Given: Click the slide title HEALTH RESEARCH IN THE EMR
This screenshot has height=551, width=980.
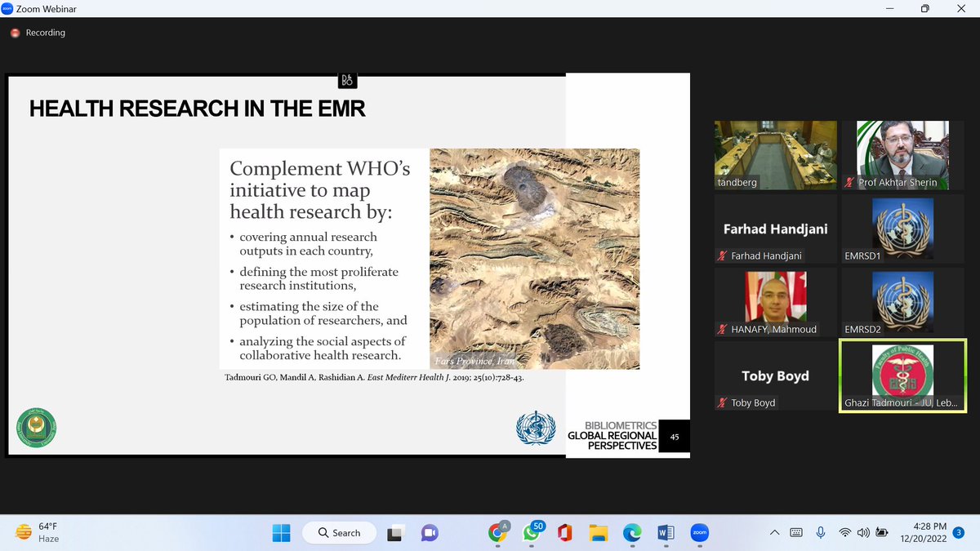Looking at the screenshot, I should tap(198, 109).
